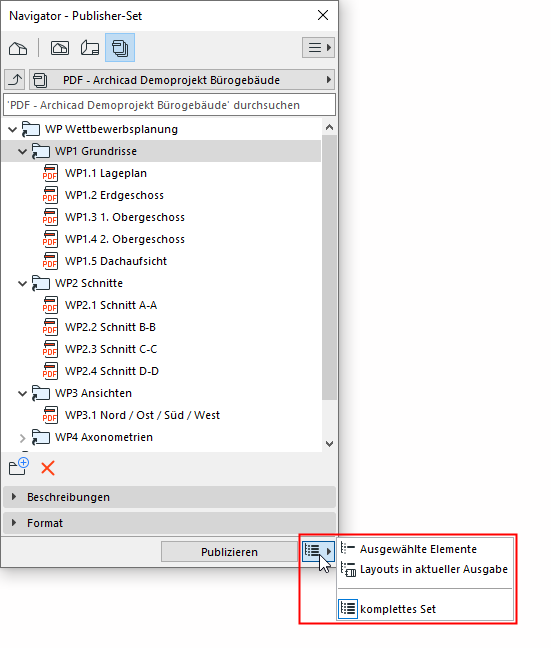The image size is (551, 648).
Task: Switch to the View Map icon
Action: coord(60,48)
